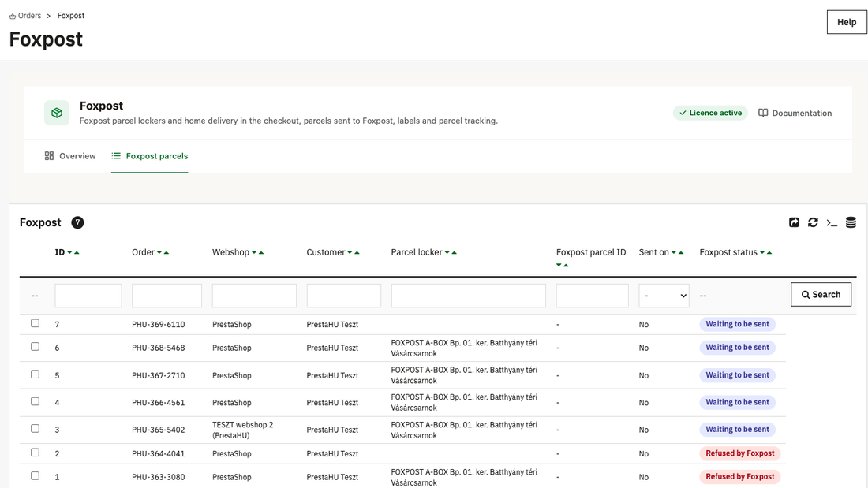868x488 pixels.
Task: Sort Parcel locker column descending
Action: click(x=447, y=253)
